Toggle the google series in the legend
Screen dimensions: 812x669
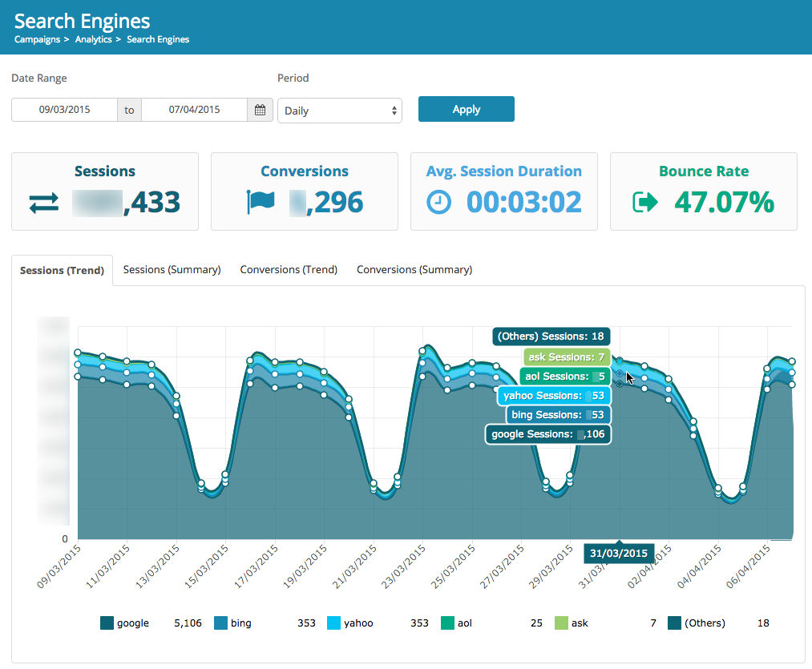click(x=132, y=623)
